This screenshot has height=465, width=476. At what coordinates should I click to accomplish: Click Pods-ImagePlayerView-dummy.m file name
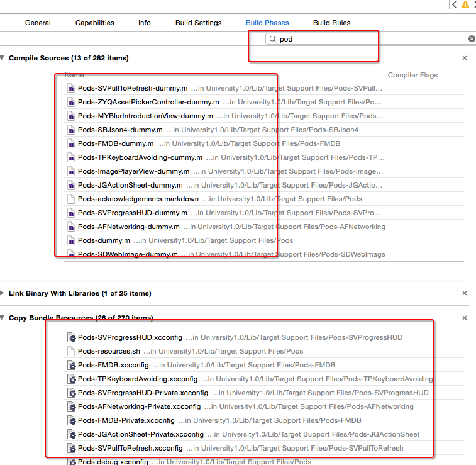coord(133,171)
